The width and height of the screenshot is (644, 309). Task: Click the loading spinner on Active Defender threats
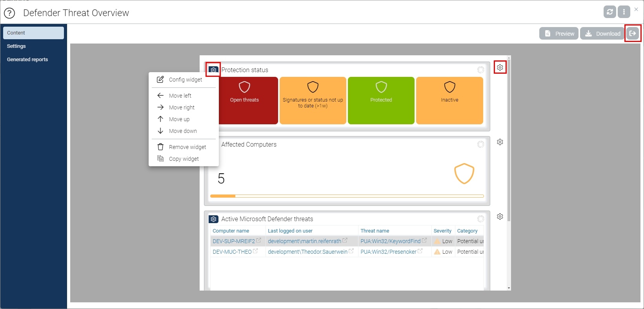481,219
